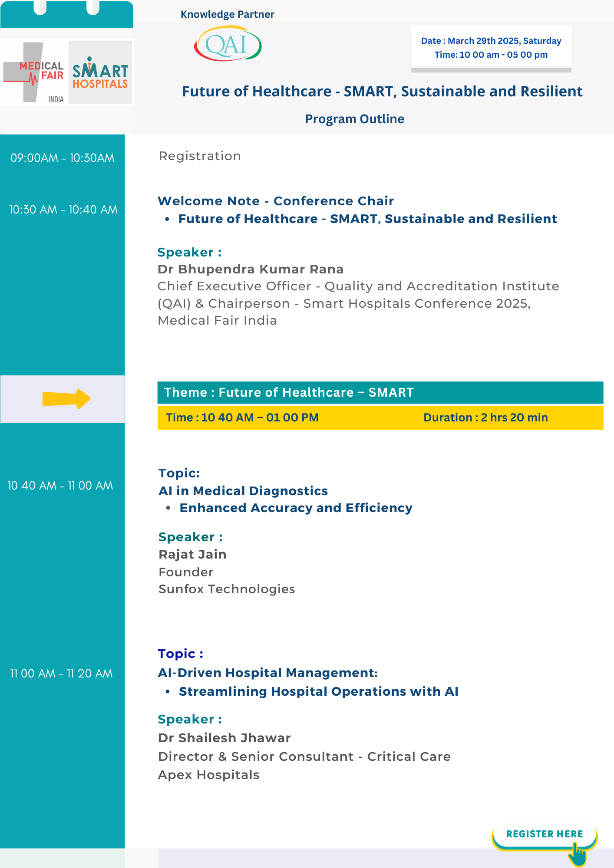
Task: Click speaker name Dr Bhupendra Kumar Rana
Action: [x=251, y=270]
